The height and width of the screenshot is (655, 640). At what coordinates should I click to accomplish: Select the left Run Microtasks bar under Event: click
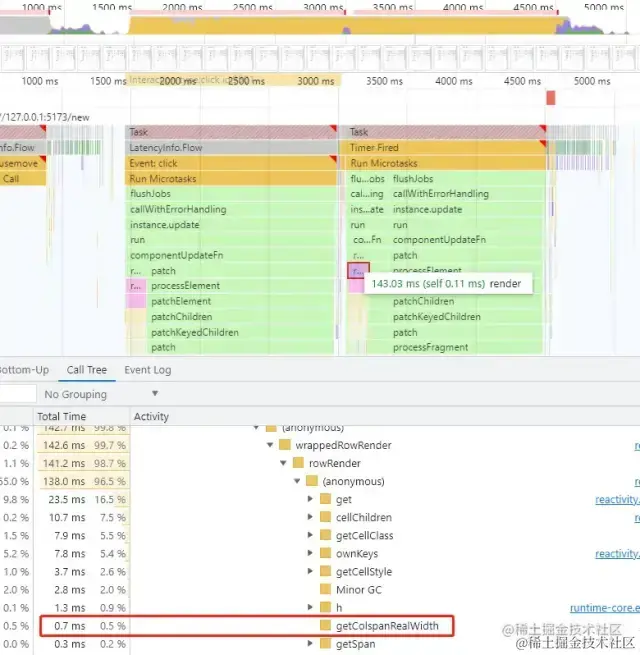pyautogui.click(x=231, y=178)
